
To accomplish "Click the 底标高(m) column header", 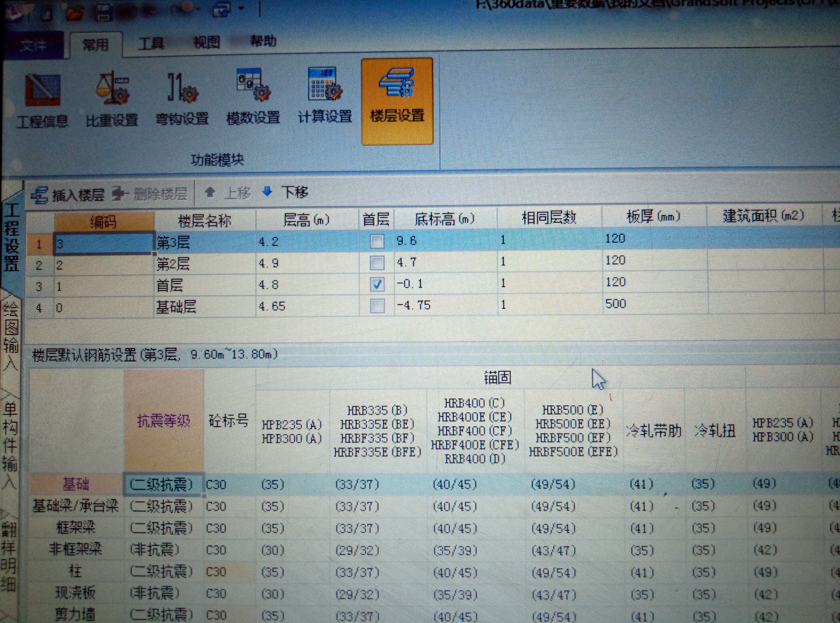I will [445, 218].
